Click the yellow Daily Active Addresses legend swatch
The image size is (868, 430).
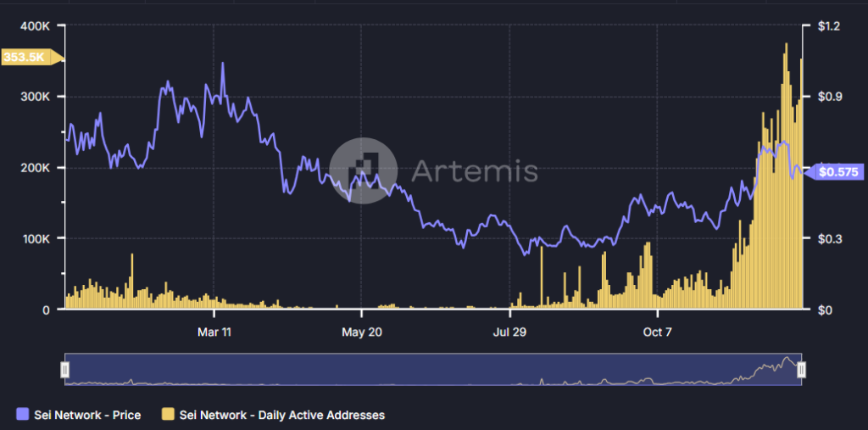[168, 415]
